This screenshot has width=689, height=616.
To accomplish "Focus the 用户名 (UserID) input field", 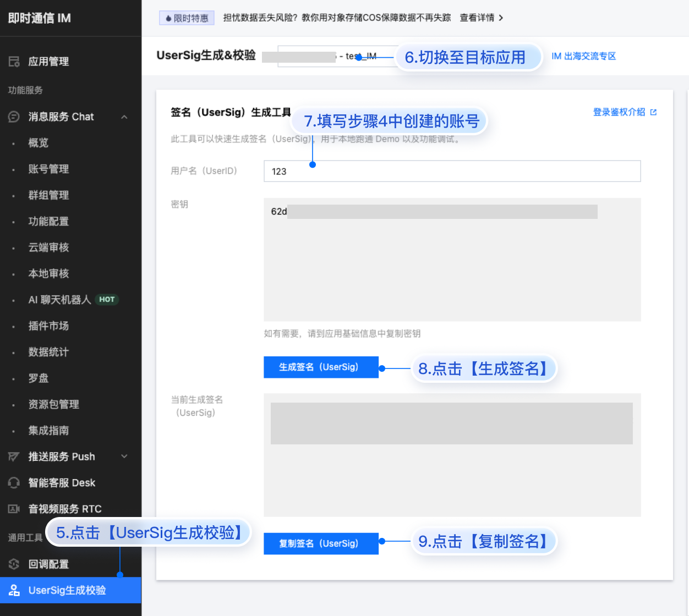I will point(451,171).
